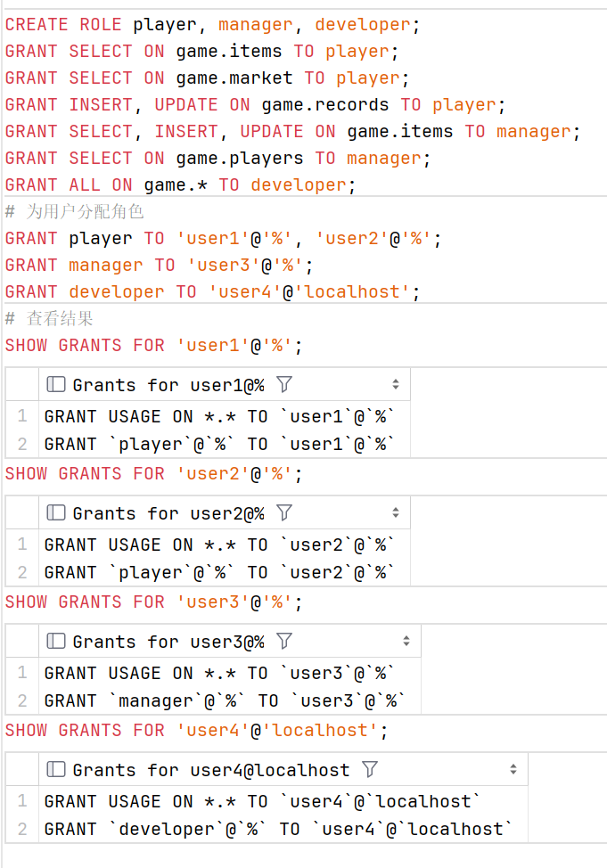Click the SHOW GRANTS FOR 'user4'@'localhost' statement
Image resolution: width=607 pixels, height=868 pixels.
[x=197, y=731]
